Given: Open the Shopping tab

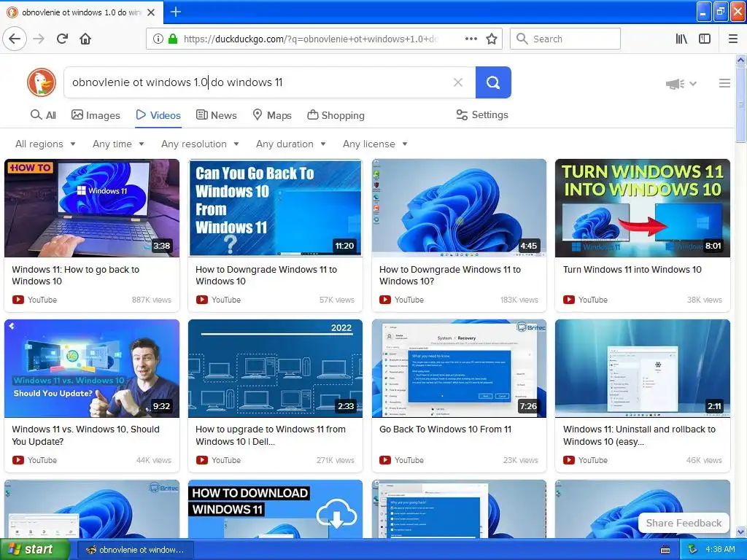Looking at the screenshot, I should (x=336, y=115).
